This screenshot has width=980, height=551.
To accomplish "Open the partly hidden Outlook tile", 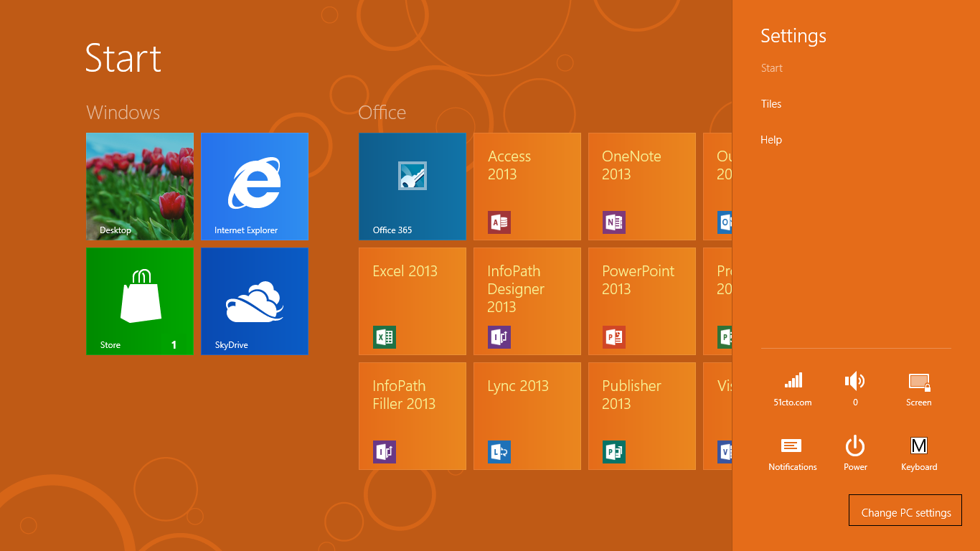I will click(x=717, y=187).
